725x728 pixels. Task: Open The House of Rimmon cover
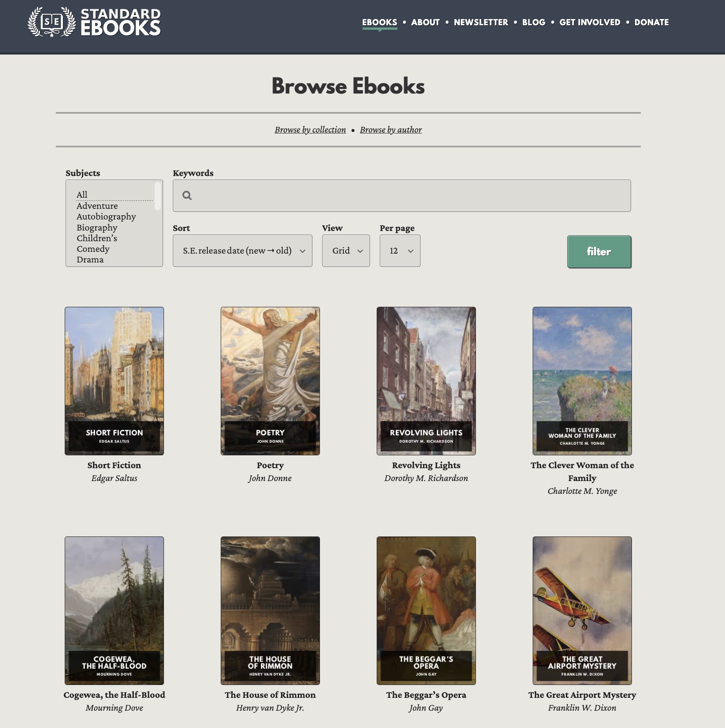point(270,611)
